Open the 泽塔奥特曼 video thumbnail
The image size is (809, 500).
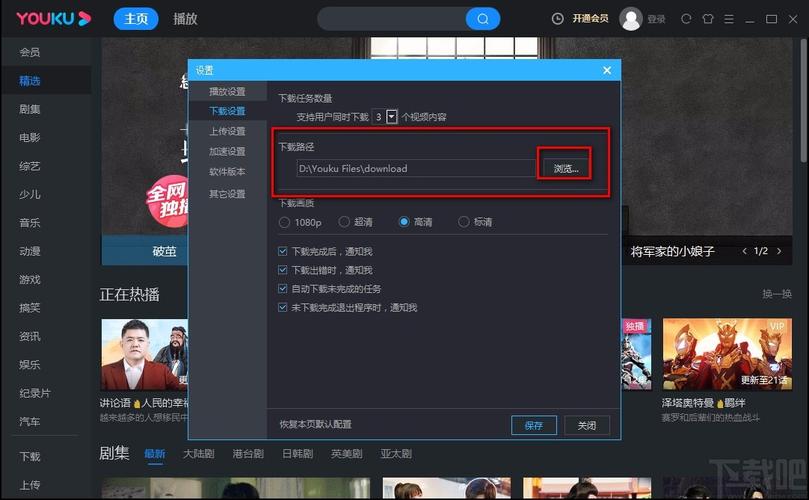(x=727, y=354)
